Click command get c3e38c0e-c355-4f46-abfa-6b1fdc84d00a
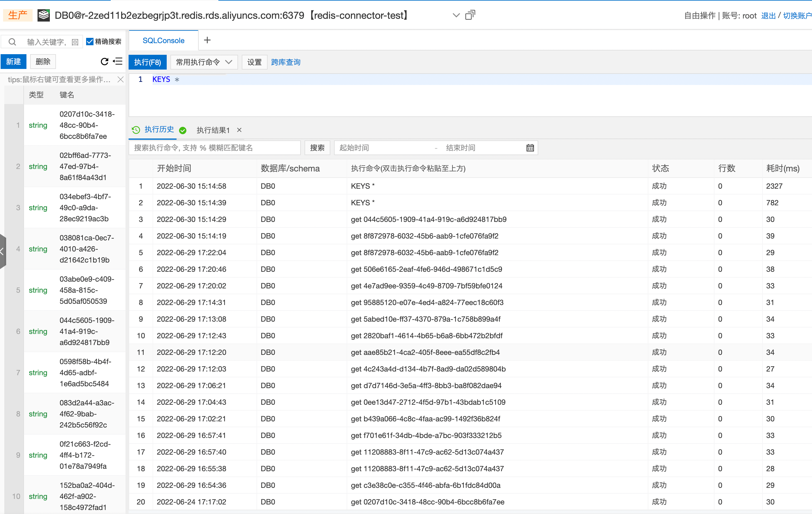 [x=426, y=485]
